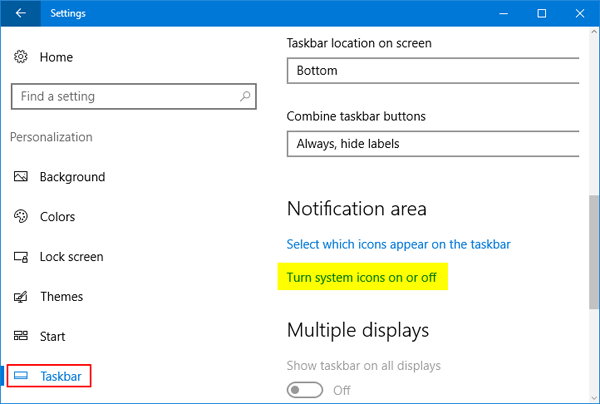Maximize the Settings window
600x404 pixels.
pyautogui.click(x=541, y=13)
